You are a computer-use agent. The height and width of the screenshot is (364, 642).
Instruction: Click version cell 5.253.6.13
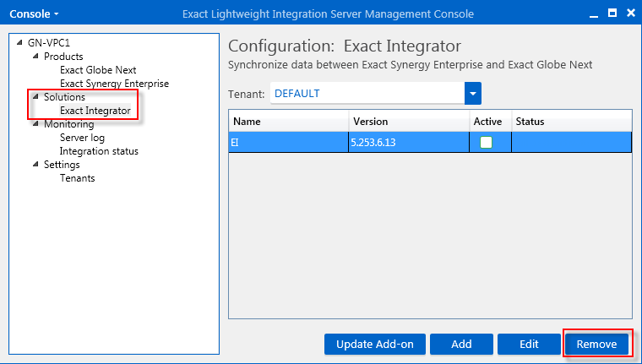click(409, 143)
